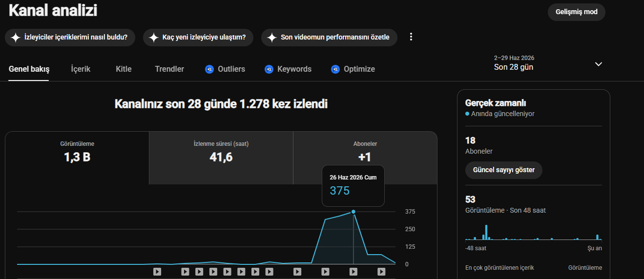
Task: Click the 53 views count in real-time panel
Action: [470, 199]
